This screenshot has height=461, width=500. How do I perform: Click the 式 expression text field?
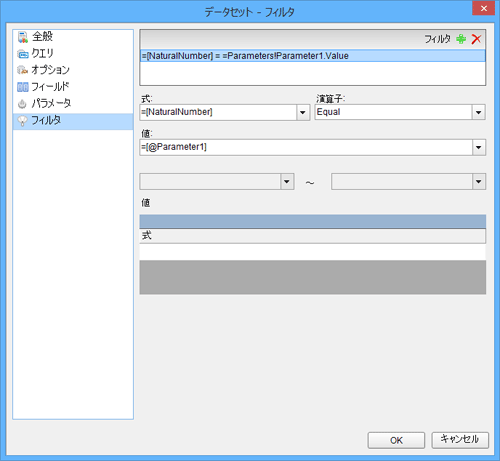pos(218,112)
